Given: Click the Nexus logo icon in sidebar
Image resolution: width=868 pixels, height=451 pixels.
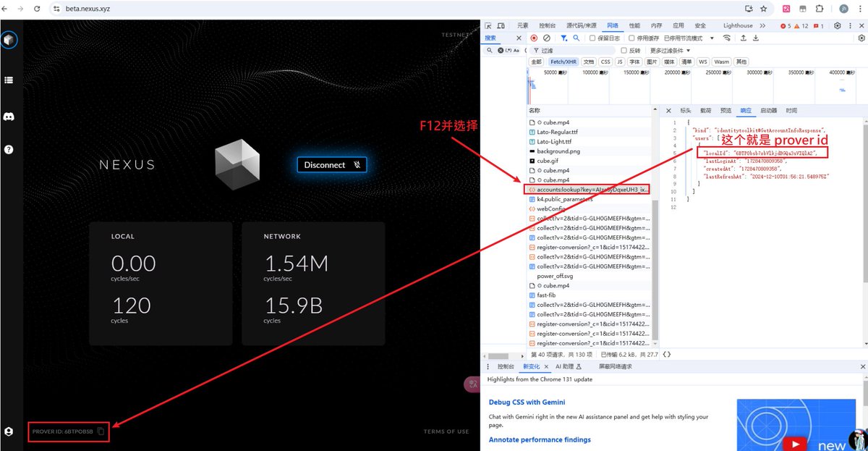Looking at the screenshot, I should [x=9, y=40].
